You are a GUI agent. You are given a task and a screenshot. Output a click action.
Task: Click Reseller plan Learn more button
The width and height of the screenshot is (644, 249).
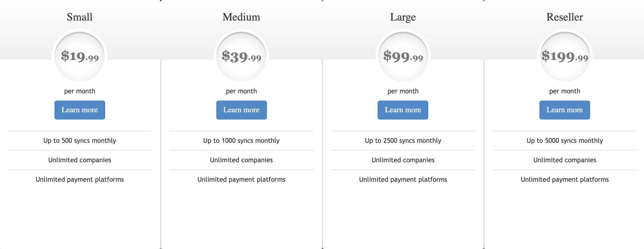tap(565, 110)
